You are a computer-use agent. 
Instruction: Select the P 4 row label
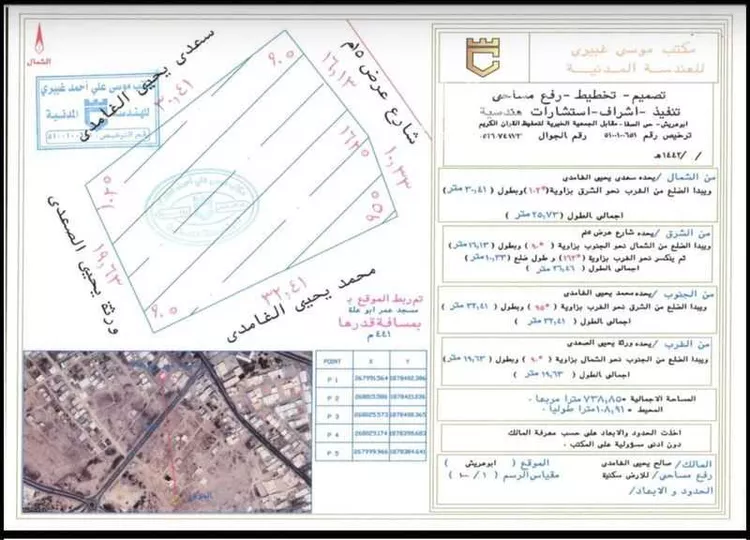[333, 434]
